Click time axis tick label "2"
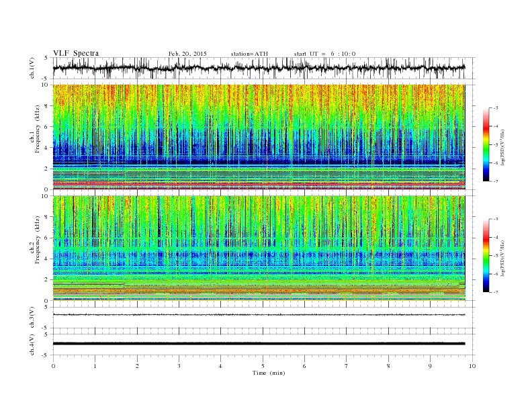Image resolution: width=532 pixels, height=411 pixels. (137, 366)
